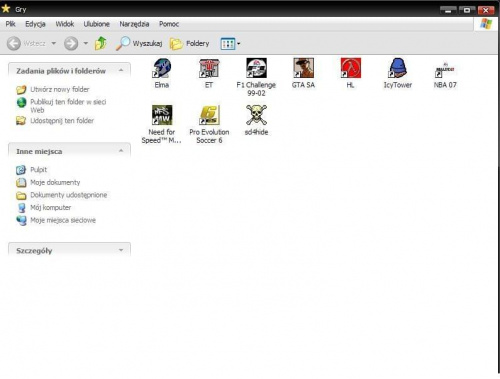Click the star icon in title bar
Viewport: 500px width, 379px height.
coord(6,9)
